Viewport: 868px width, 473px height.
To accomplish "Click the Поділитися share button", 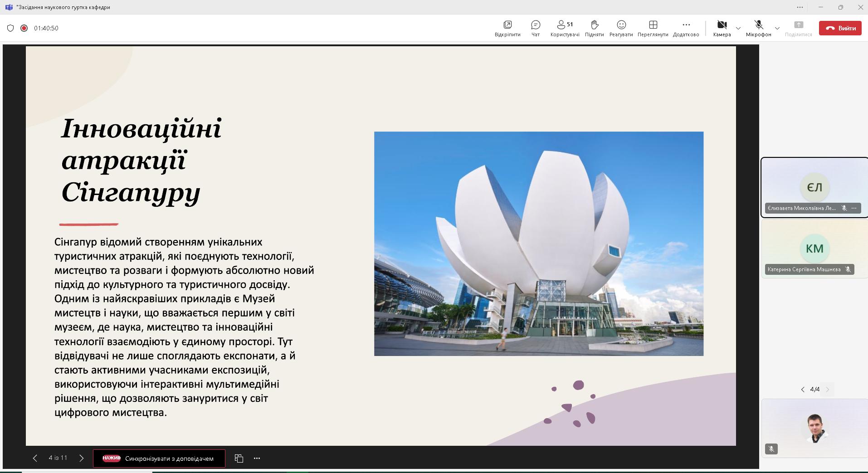I will 798,28.
